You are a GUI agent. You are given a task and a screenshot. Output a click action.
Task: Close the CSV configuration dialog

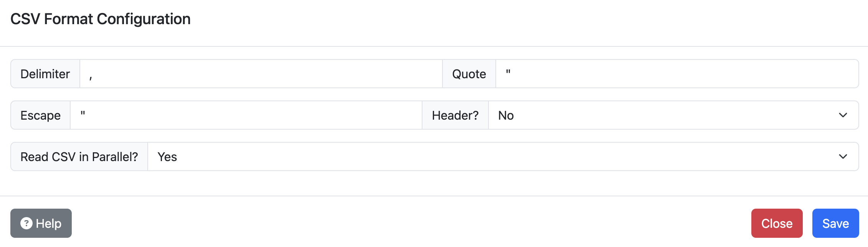click(x=777, y=223)
